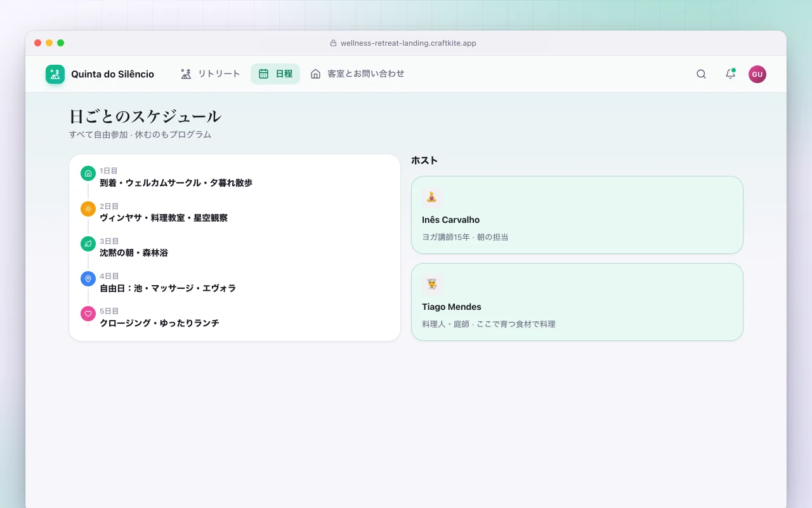
Task: Click the yoga emoji on Inês Carvalho's card
Action: coord(432,197)
